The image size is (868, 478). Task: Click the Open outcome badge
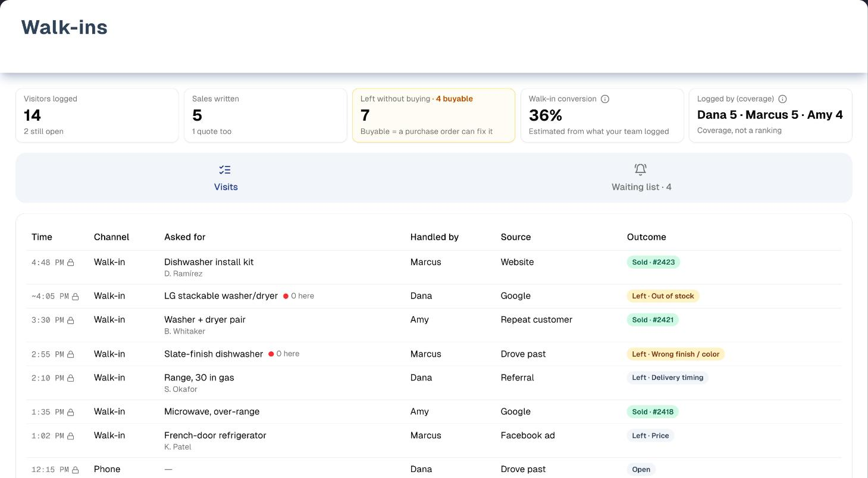tap(641, 470)
